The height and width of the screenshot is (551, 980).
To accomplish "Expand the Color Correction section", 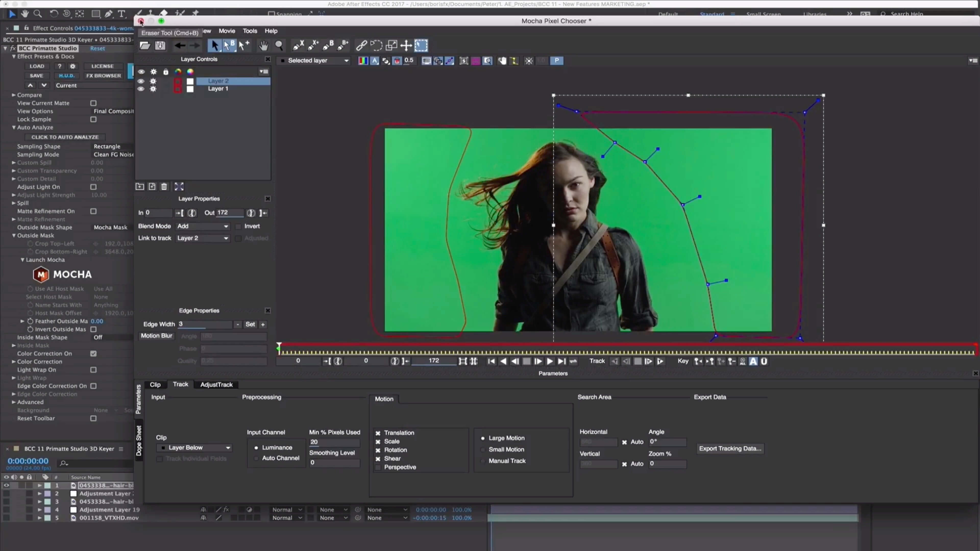I will 14,361.
